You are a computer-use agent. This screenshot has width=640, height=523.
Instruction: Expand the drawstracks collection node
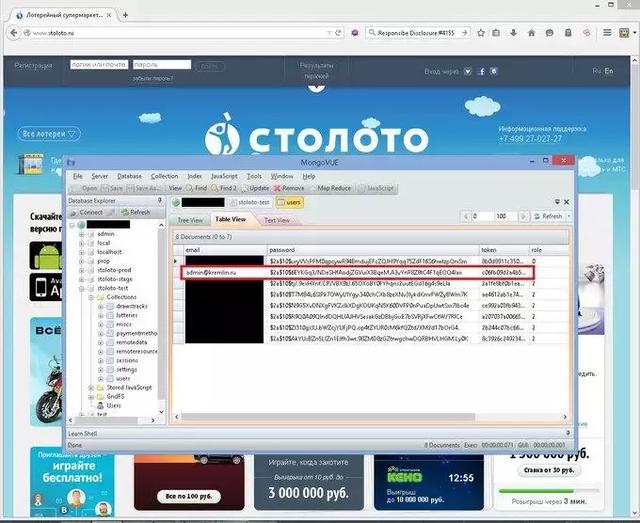click(x=100, y=306)
